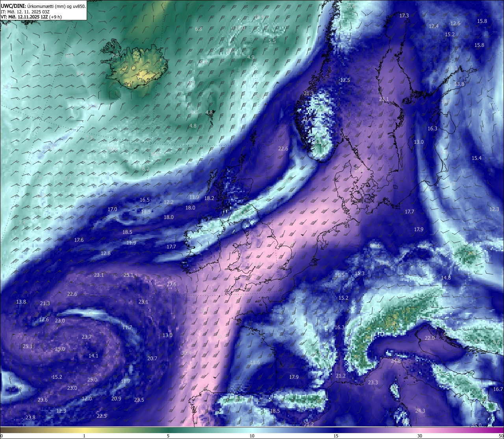Click the 14.8 value east of the Alps
504x439 pixels.
pos(446,278)
